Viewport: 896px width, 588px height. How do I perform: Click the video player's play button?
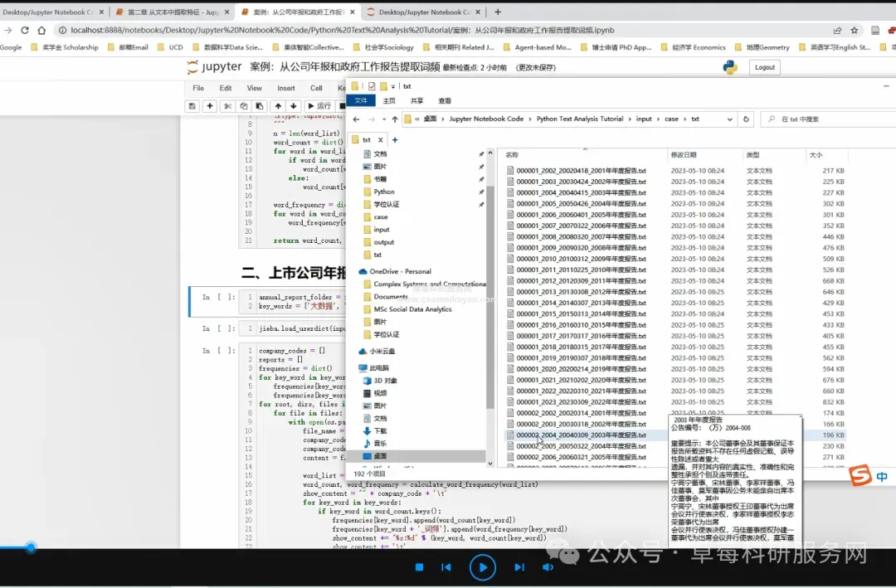coord(482,567)
